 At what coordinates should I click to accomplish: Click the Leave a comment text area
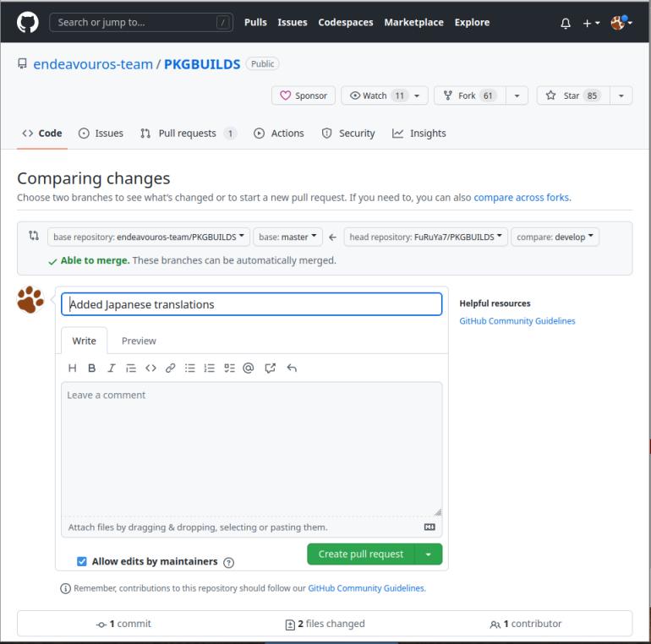tap(252, 450)
